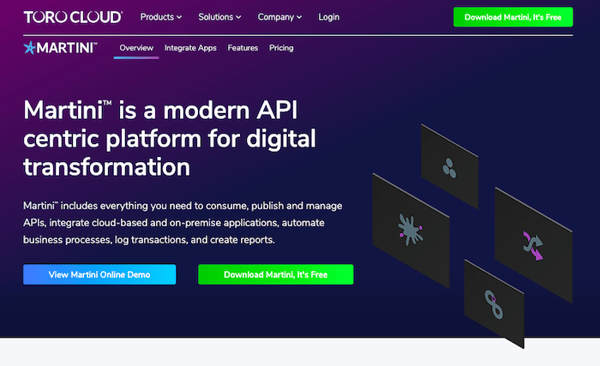
Task: Expand the Company dropdown menu
Action: (x=280, y=17)
